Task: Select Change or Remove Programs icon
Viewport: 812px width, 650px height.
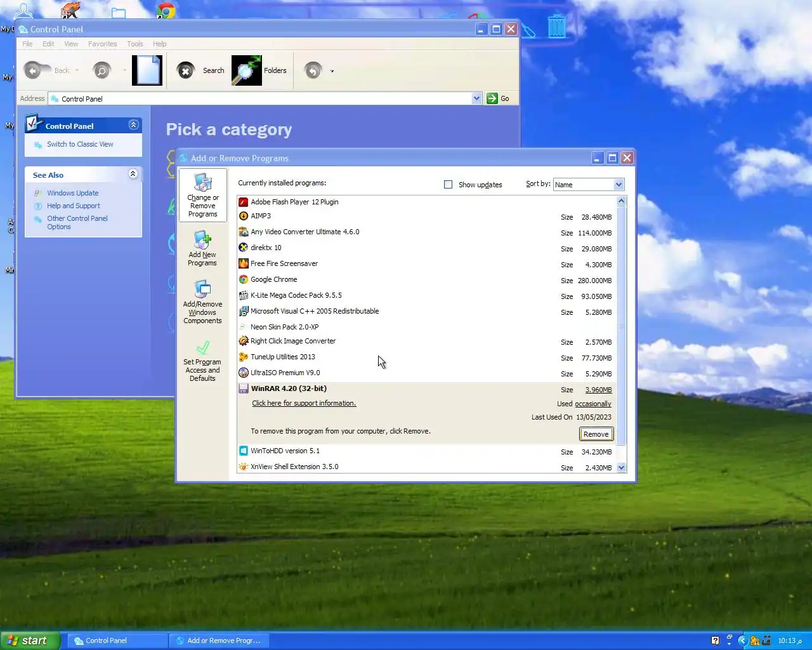Action: coord(202,194)
